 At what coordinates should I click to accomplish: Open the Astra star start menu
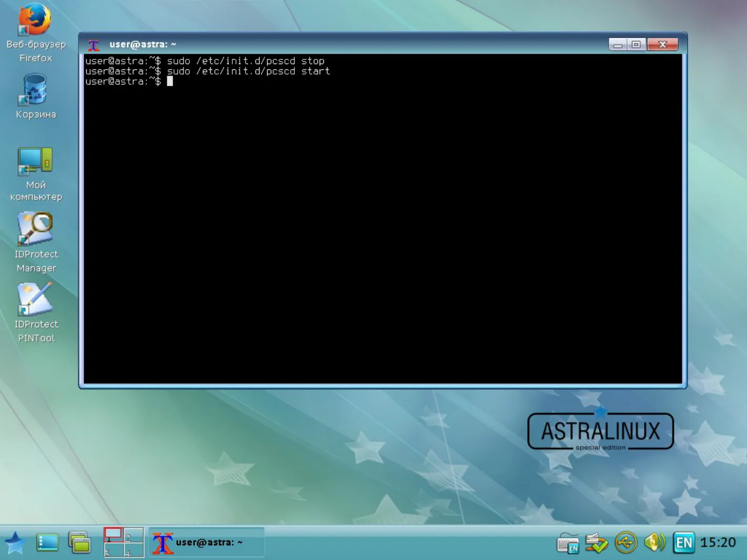tap(15, 543)
